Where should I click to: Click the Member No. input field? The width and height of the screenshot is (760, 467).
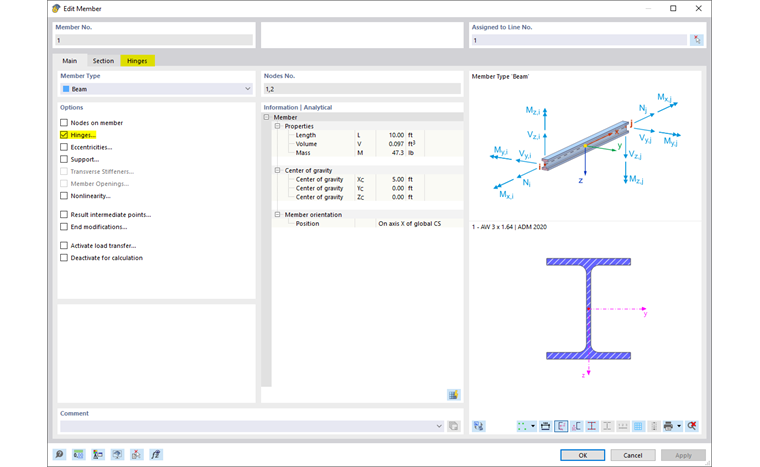click(154, 40)
